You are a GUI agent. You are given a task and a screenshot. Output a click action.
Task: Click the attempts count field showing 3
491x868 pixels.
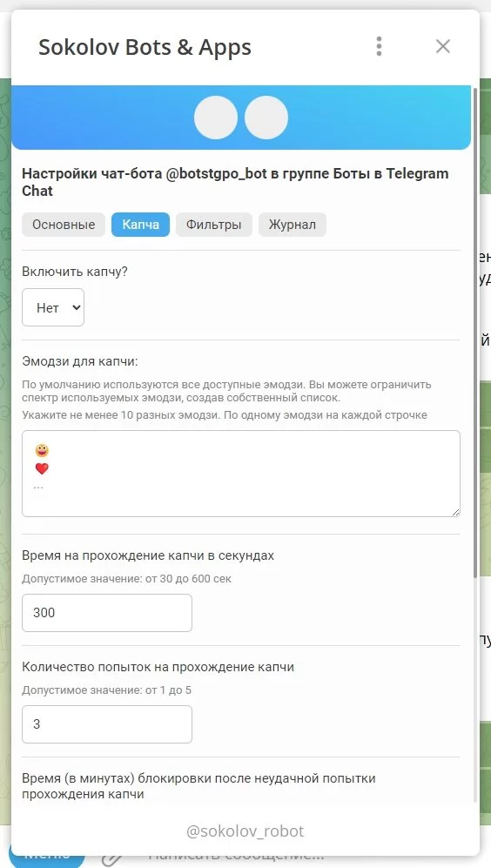107,724
